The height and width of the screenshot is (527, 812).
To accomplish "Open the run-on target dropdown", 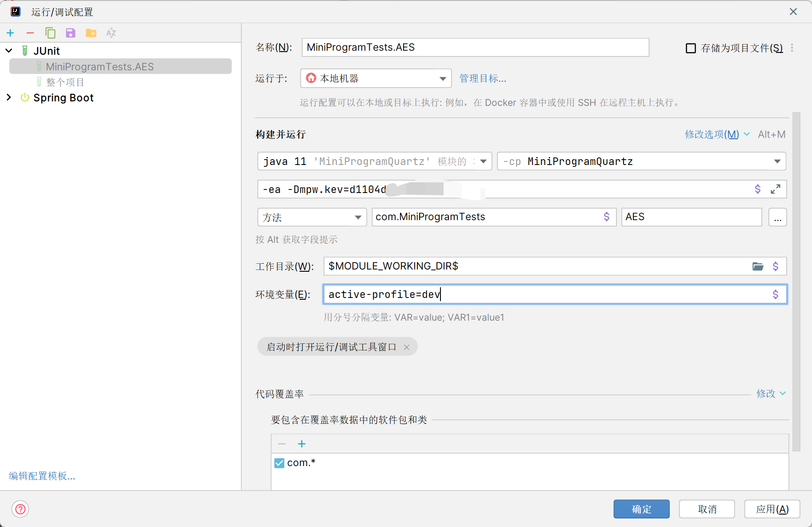I will [376, 78].
